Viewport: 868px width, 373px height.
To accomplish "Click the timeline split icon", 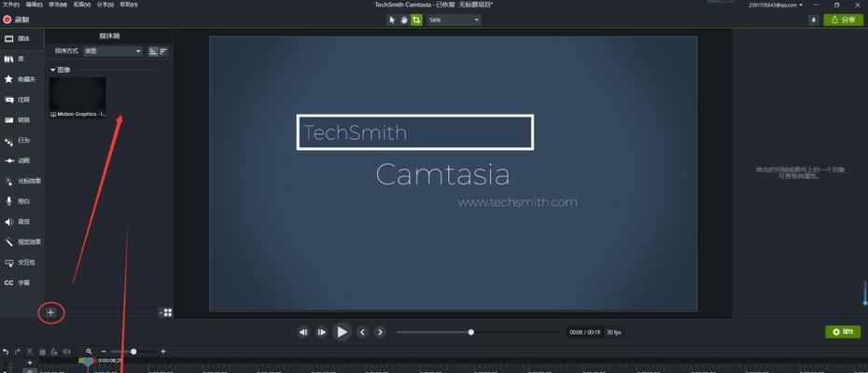I will tap(66, 352).
